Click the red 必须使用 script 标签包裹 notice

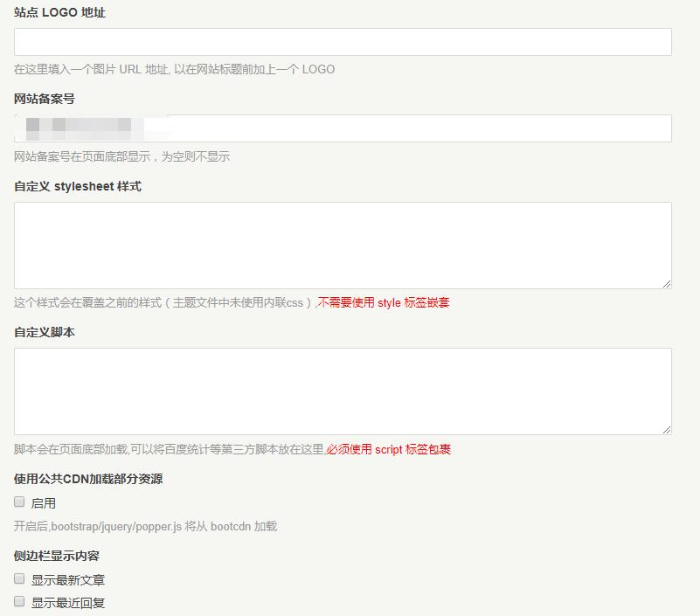[x=389, y=450]
